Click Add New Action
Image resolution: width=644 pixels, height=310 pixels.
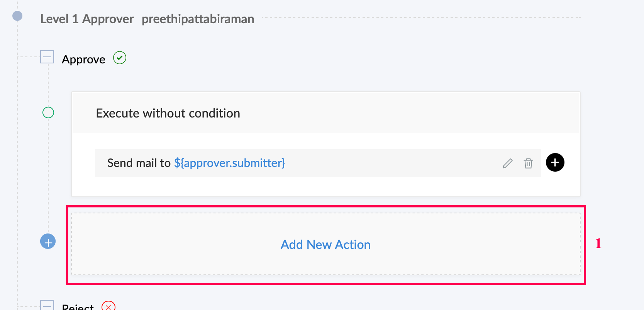325,245
